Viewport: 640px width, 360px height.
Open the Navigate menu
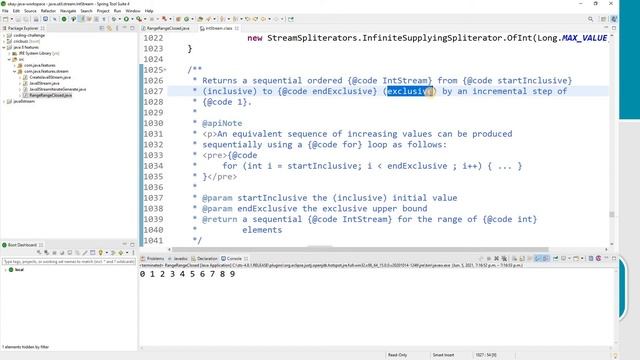68,11
